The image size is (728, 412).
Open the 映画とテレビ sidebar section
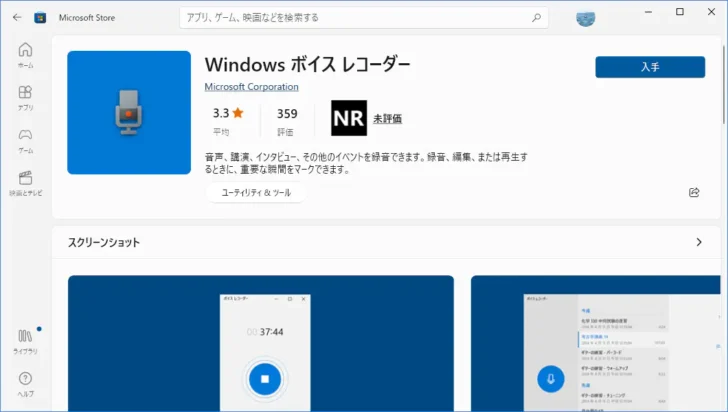[x=26, y=183]
